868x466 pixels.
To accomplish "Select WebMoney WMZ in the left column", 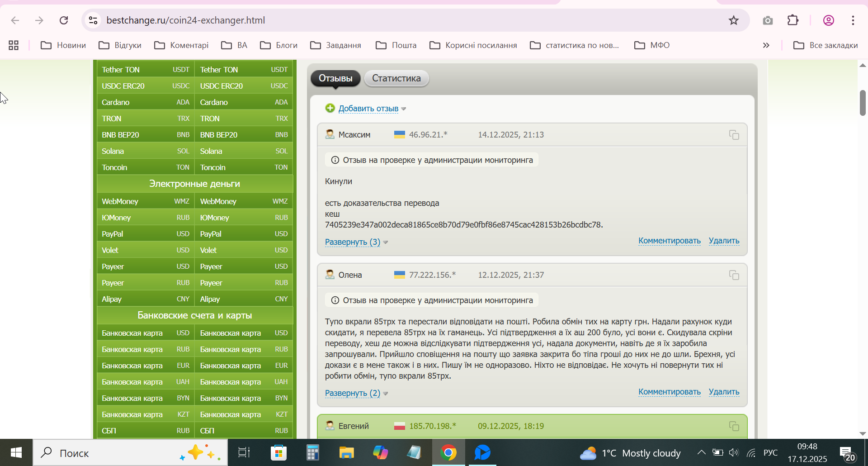I will coord(146,201).
